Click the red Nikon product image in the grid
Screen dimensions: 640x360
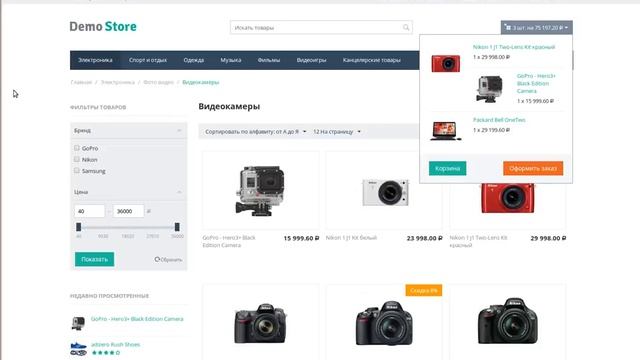[x=507, y=198]
